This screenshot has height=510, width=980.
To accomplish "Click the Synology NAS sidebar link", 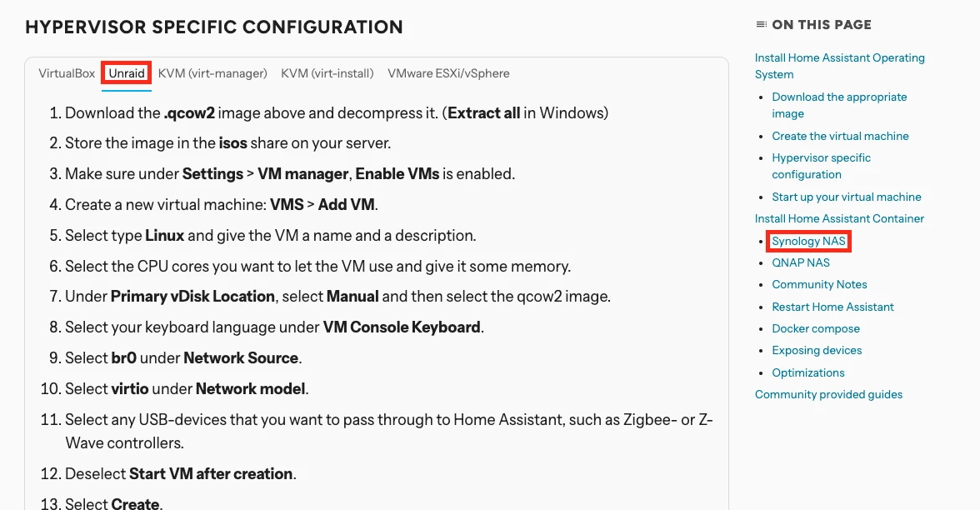I will click(x=807, y=241).
